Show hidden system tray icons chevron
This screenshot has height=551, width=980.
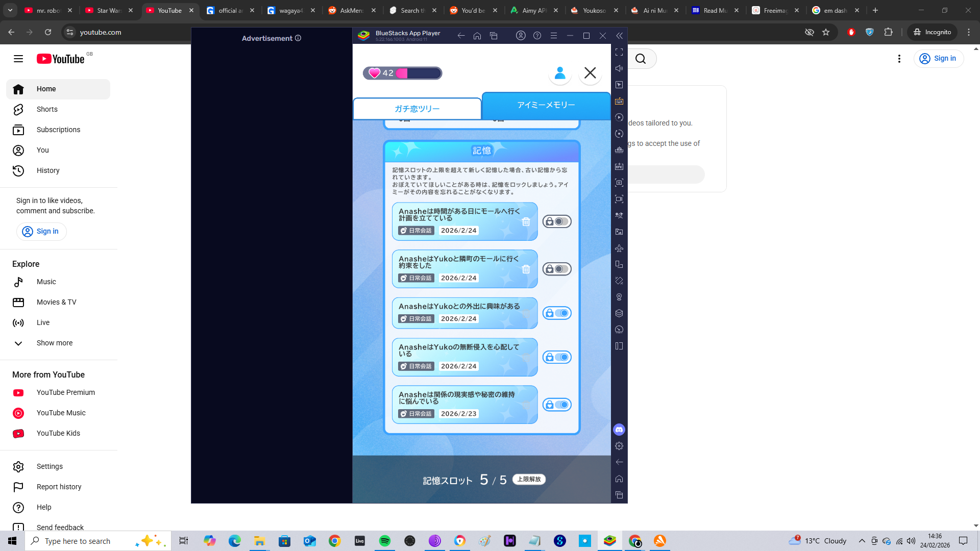click(862, 541)
